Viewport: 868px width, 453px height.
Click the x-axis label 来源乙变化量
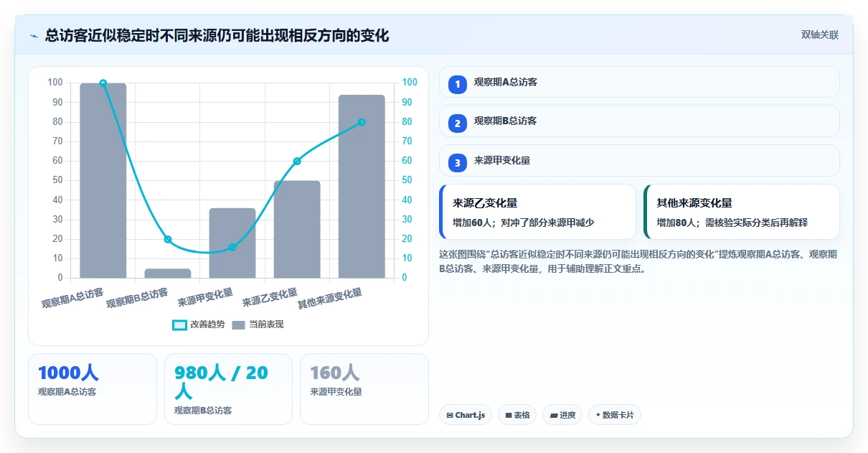tap(270, 297)
